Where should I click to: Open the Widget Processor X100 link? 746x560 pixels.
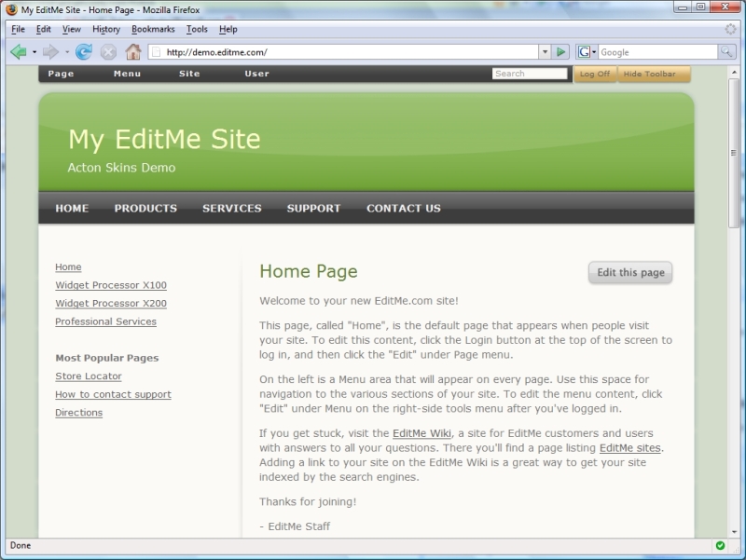tap(111, 285)
